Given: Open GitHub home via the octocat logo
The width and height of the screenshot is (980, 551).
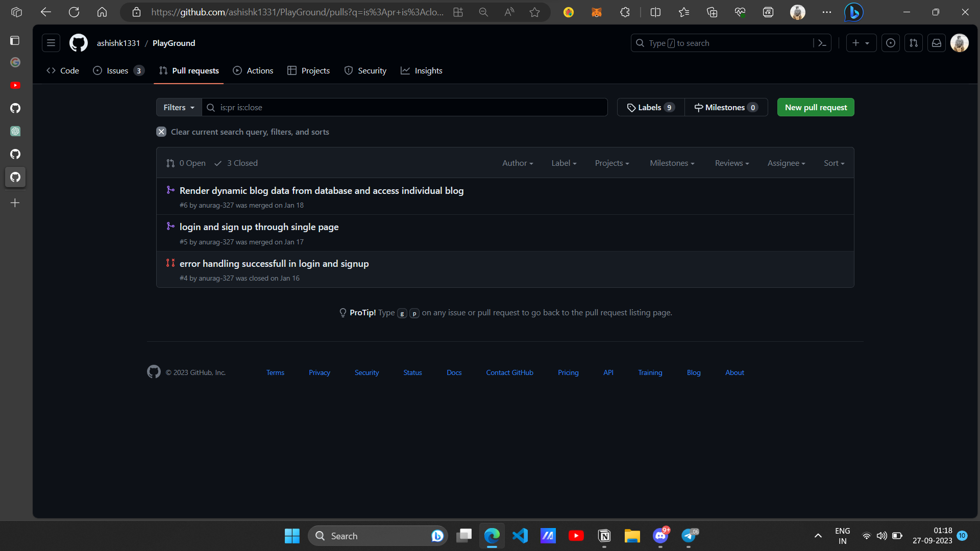Looking at the screenshot, I should [x=78, y=43].
